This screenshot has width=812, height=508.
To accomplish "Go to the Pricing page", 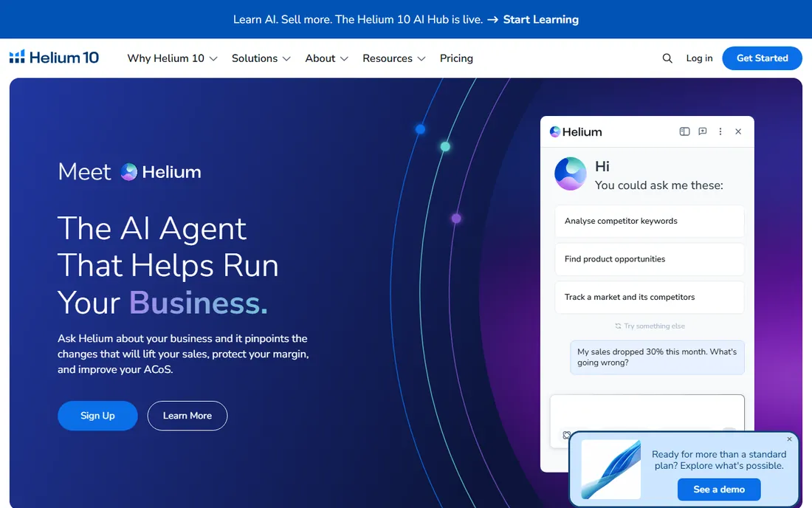I will click(x=456, y=58).
